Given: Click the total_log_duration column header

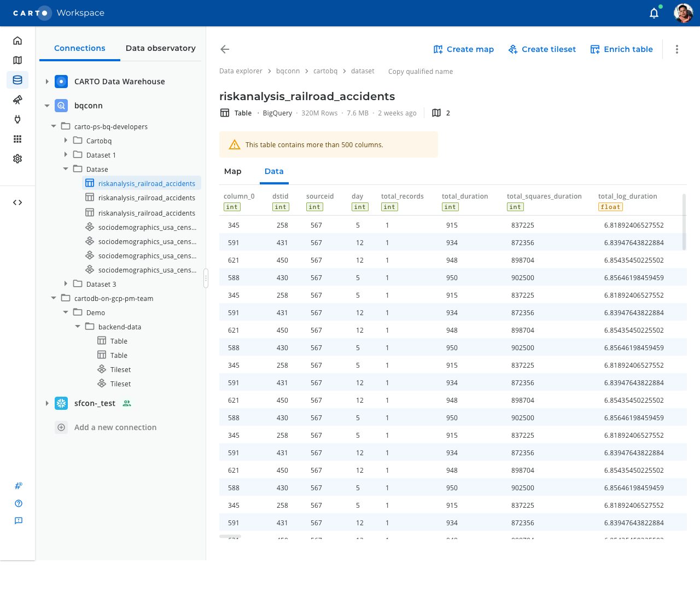Looking at the screenshot, I should (628, 196).
